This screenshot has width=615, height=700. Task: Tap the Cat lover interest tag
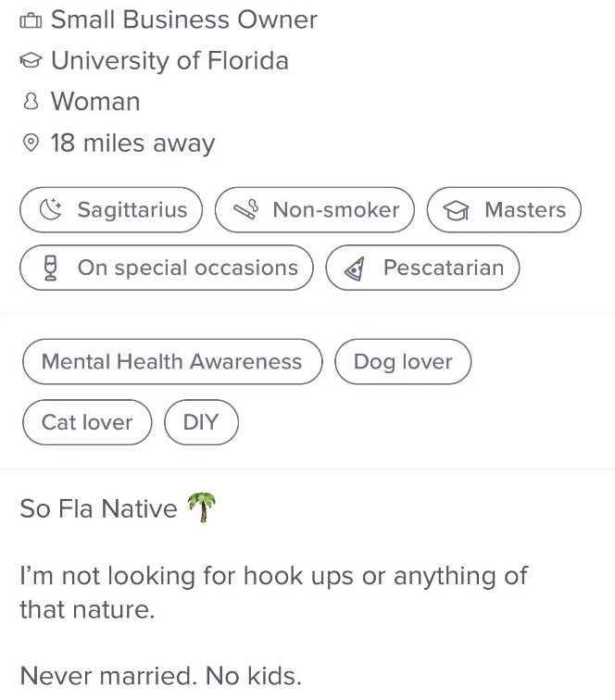[87, 422]
